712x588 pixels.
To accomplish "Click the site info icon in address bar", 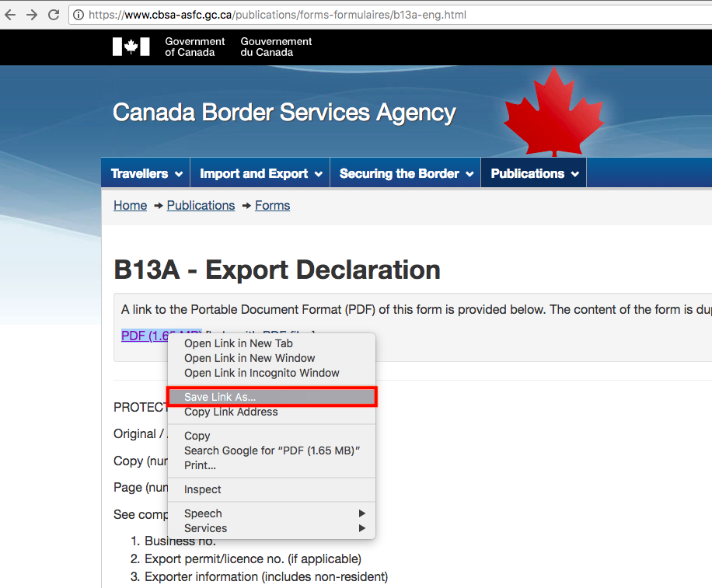I will tap(79, 15).
